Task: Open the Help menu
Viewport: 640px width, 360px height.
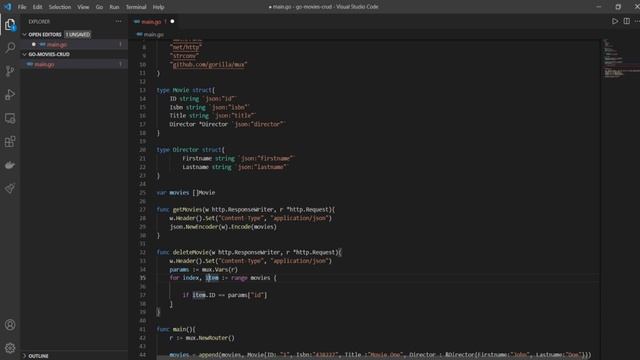Action: pos(158,7)
